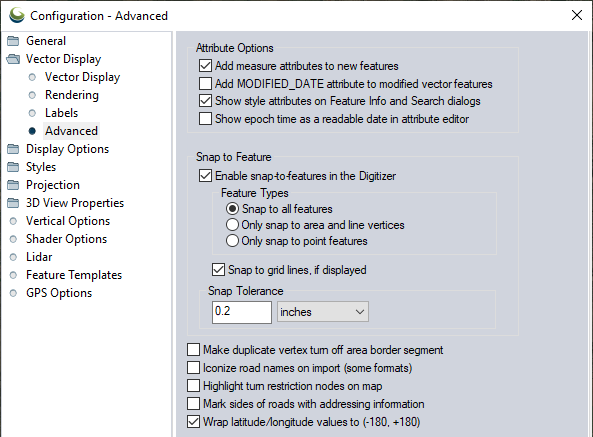
Task: Select the Lidar bullet icon
Action: (x=13, y=257)
